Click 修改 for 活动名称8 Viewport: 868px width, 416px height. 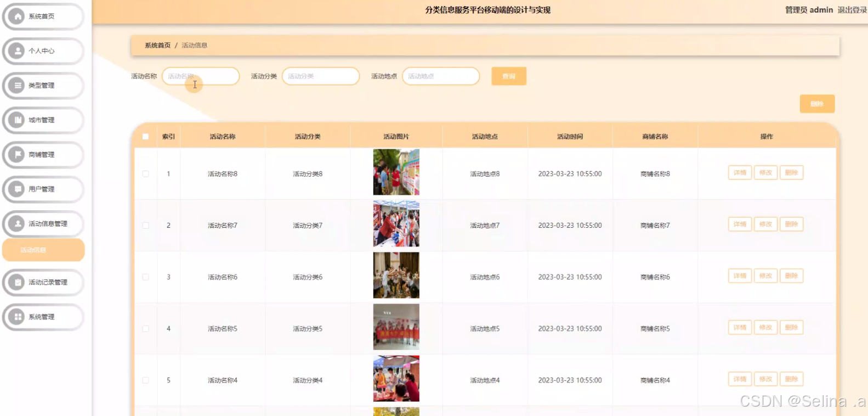tap(765, 173)
